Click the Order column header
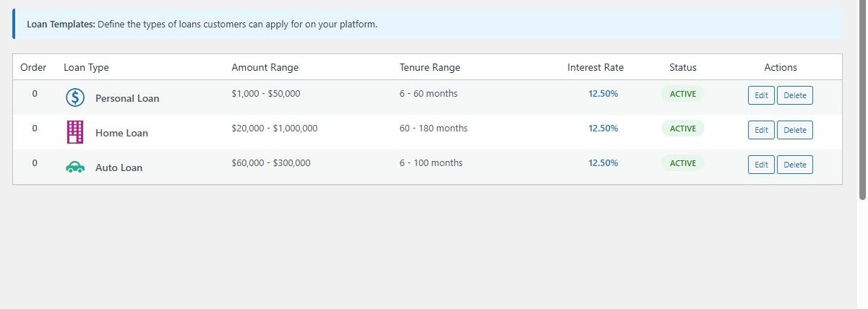 pos(33,67)
